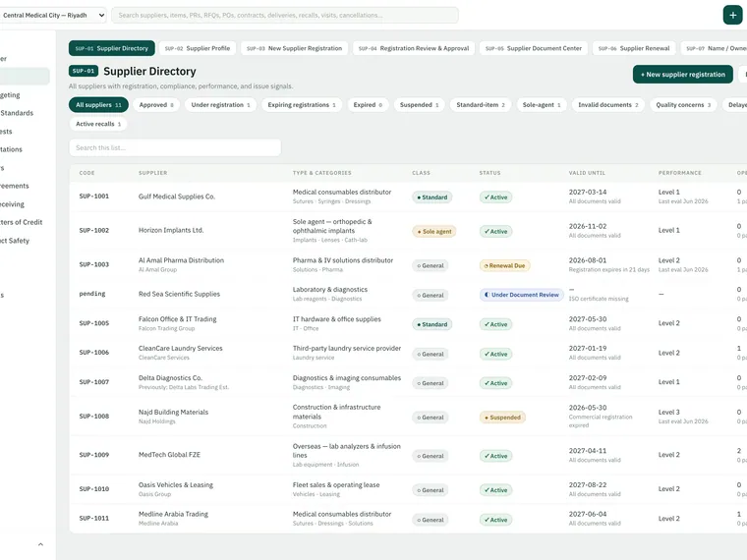Collapse sidebar with the chevron-up icon
The width and height of the screenshot is (747, 560).
point(40,544)
